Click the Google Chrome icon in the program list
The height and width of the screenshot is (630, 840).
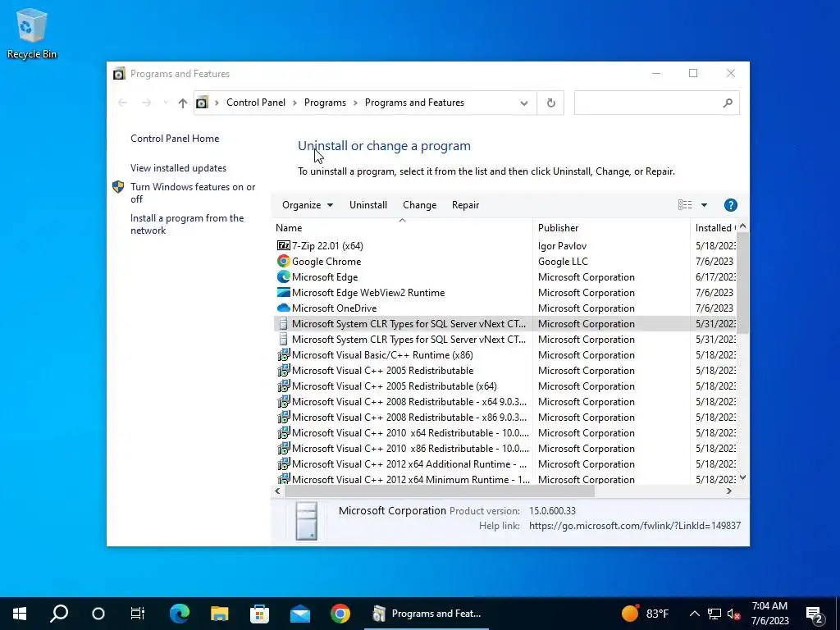point(283,261)
